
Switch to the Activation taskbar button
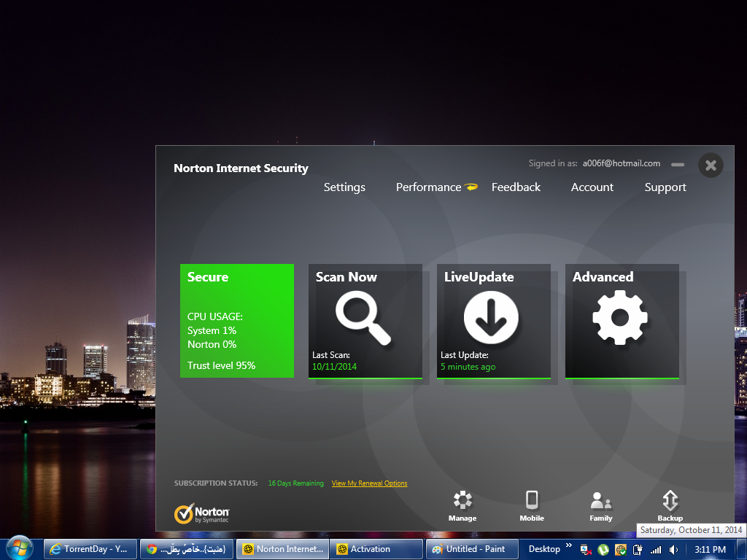coord(376,549)
